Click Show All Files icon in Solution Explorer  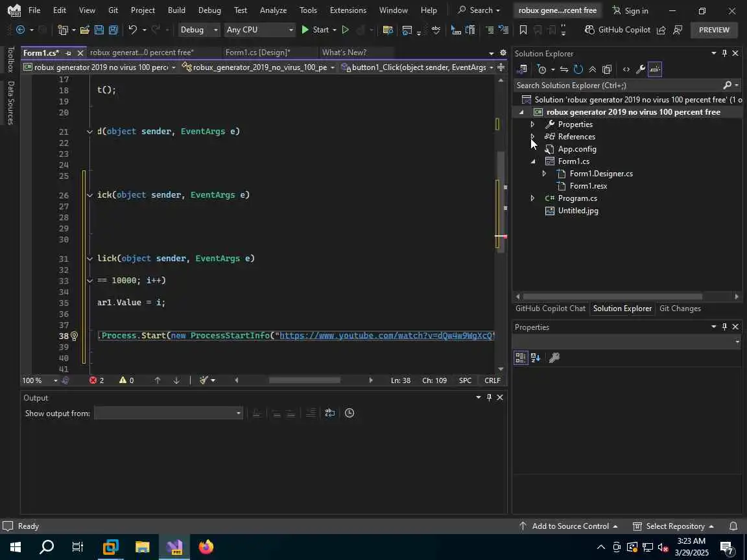(606, 69)
